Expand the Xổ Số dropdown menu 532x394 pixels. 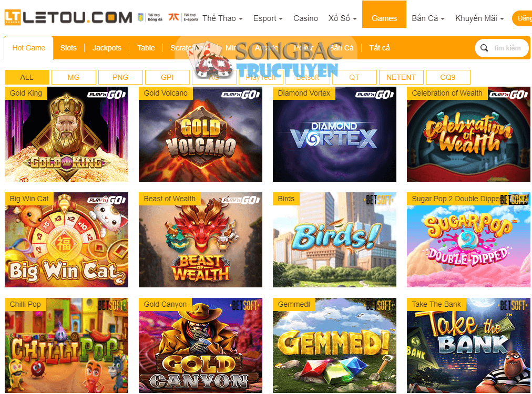pyautogui.click(x=342, y=18)
